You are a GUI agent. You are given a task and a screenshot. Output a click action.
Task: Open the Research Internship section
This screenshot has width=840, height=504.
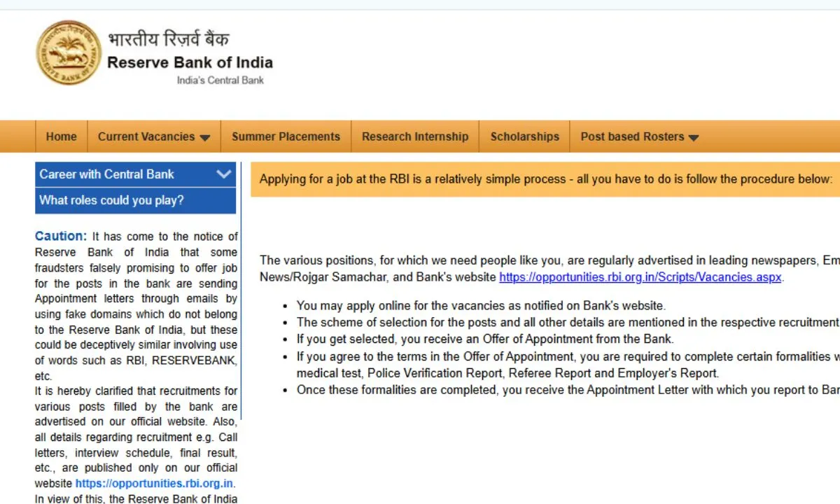(415, 136)
